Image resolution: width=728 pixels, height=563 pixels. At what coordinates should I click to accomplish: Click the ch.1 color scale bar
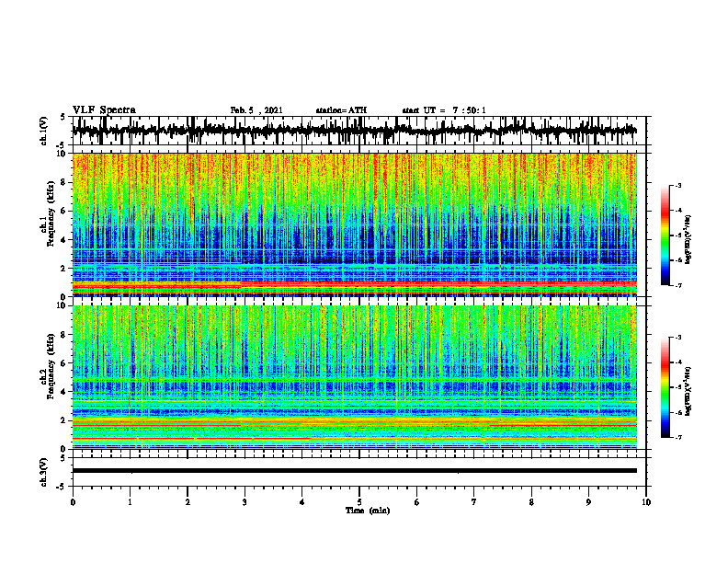pos(665,236)
